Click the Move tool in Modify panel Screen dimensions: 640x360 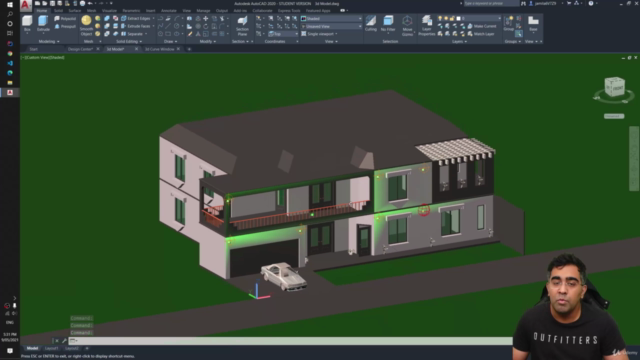click(x=205, y=18)
